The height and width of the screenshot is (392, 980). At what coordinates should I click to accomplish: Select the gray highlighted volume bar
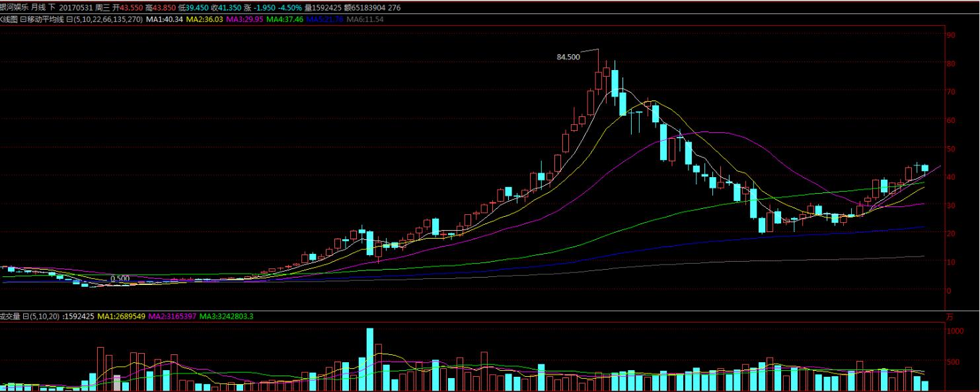coord(117,383)
